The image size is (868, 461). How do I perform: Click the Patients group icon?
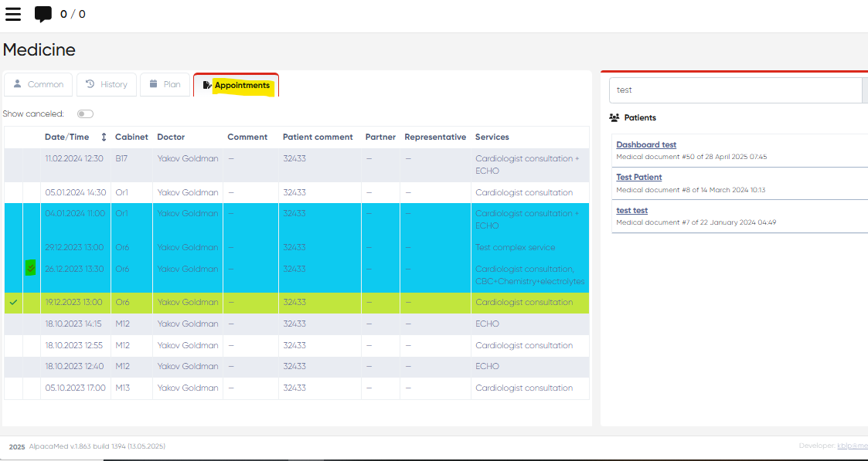pos(614,118)
